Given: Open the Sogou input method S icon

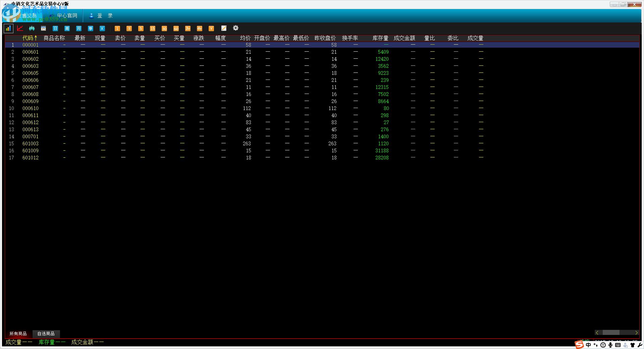Looking at the screenshot, I should (x=579, y=345).
